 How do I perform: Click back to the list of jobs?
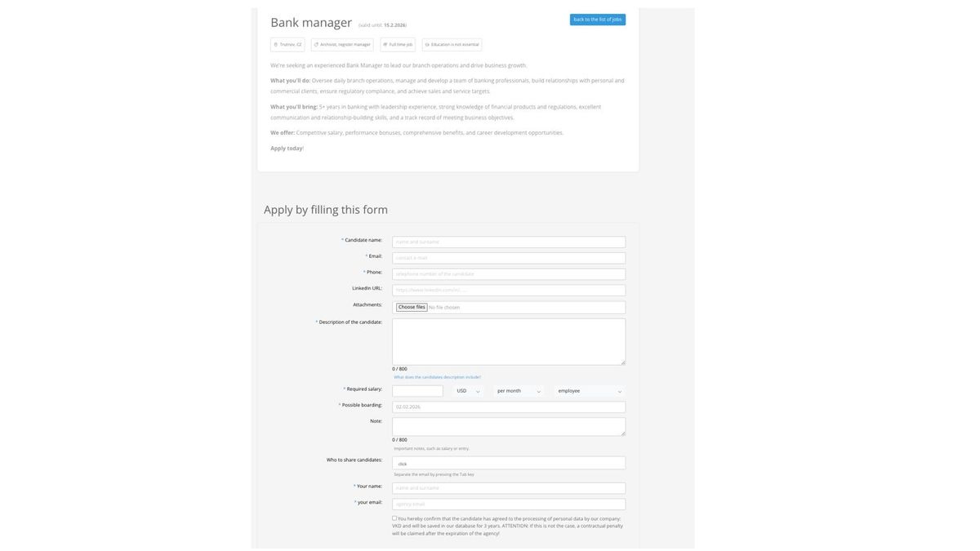(598, 20)
